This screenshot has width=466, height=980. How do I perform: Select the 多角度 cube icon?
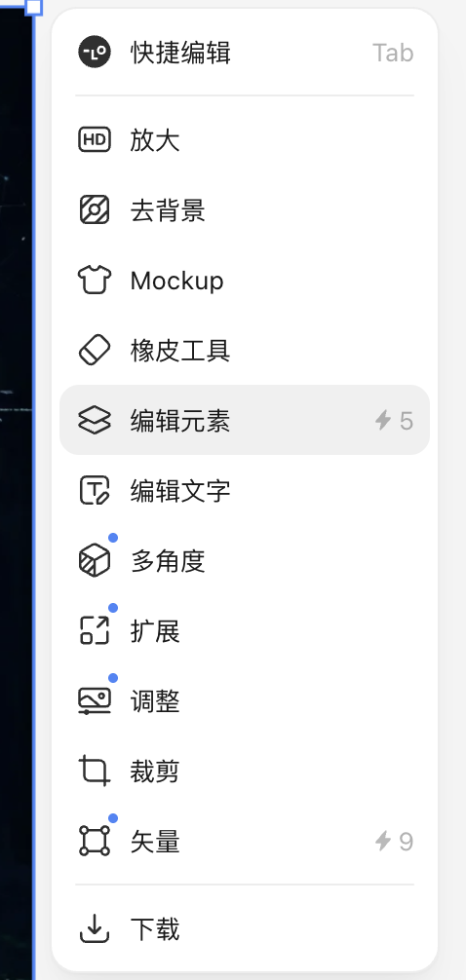(x=95, y=560)
